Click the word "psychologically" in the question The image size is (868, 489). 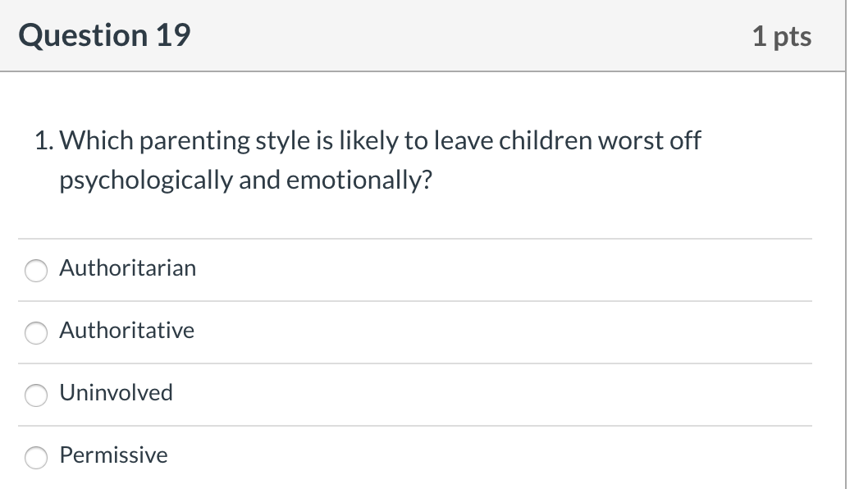coord(146,181)
